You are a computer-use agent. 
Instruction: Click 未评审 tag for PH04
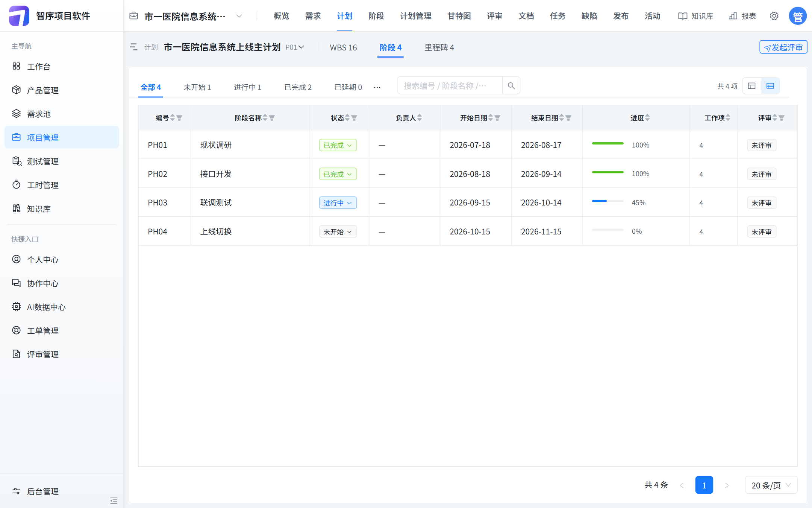[762, 232]
